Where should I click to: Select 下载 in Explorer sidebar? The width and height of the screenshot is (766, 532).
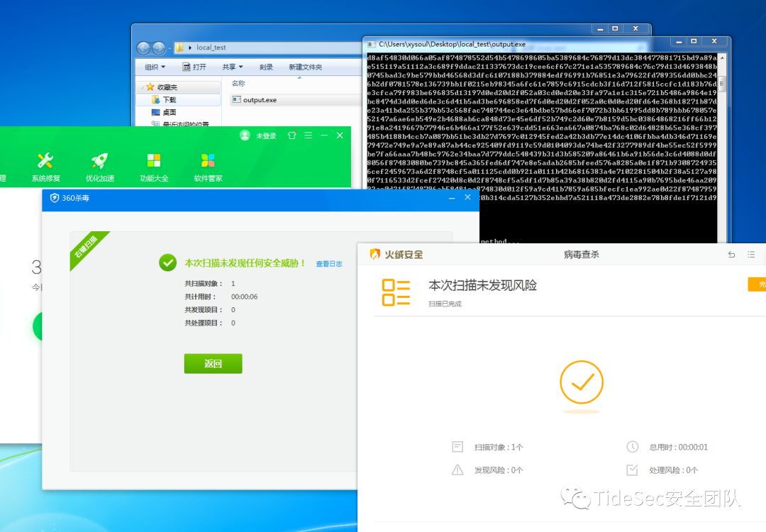(170, 99)
